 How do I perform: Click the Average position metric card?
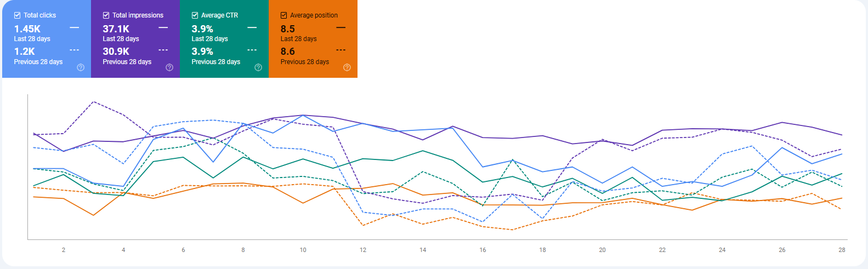(313, 39)
